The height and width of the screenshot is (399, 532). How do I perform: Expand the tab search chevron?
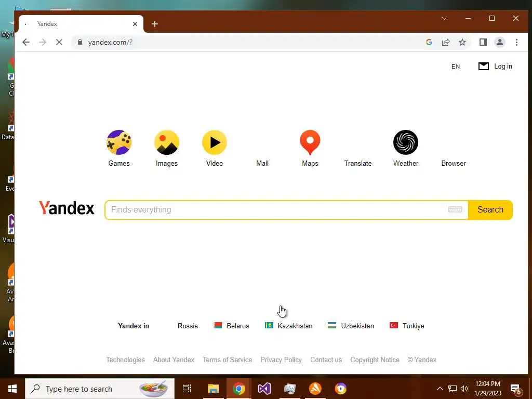click(x=444, y=18)
